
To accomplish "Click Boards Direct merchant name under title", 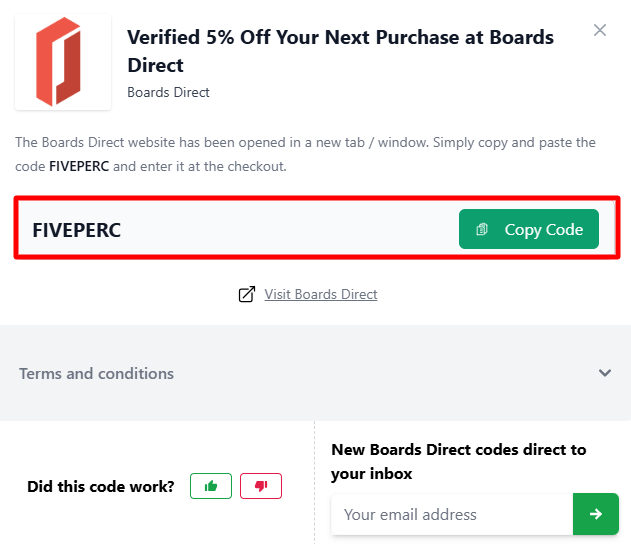I will (x=168, y=93).
